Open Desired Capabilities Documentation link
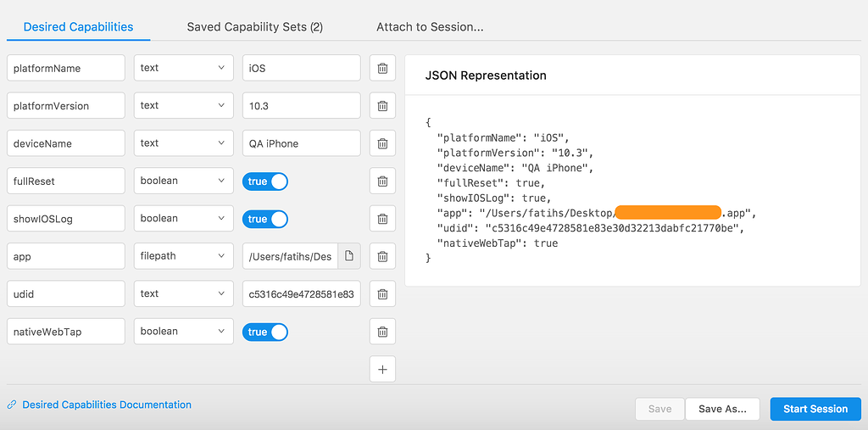868x430 pixels. tap(107, 405)
